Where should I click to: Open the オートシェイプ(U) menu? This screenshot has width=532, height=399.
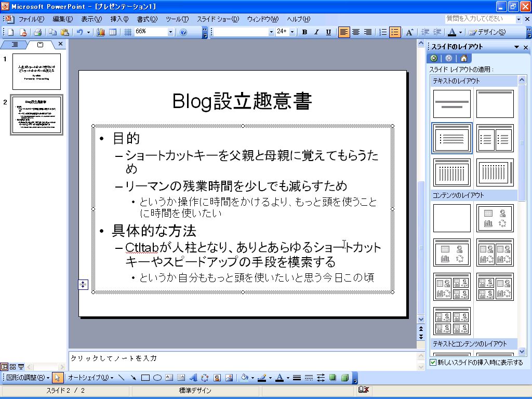(x=90, y=378)
